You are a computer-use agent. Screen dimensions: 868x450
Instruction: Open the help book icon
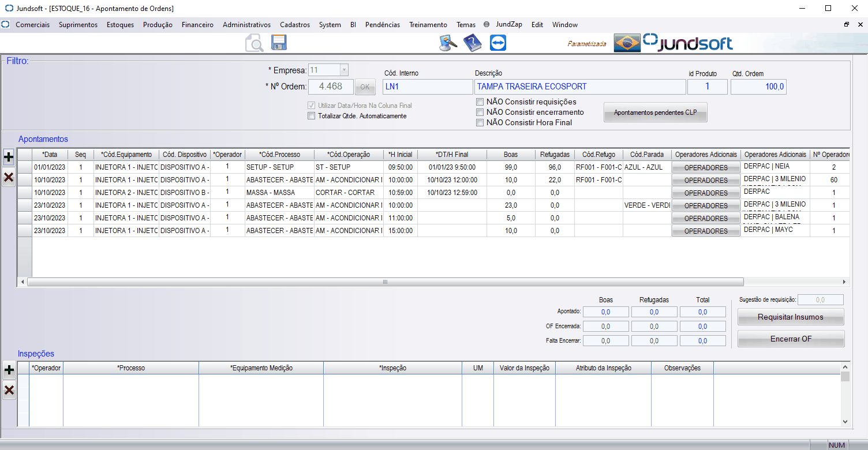(x=472, y=43)
